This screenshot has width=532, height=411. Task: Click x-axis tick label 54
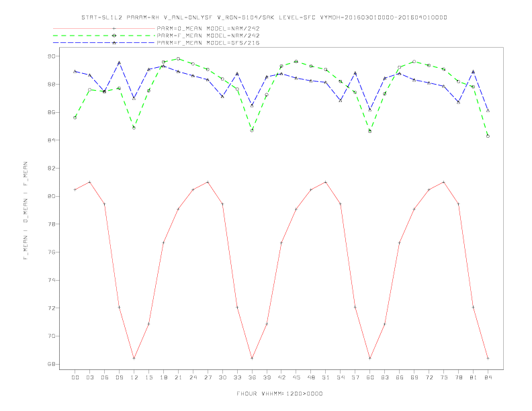341,377
